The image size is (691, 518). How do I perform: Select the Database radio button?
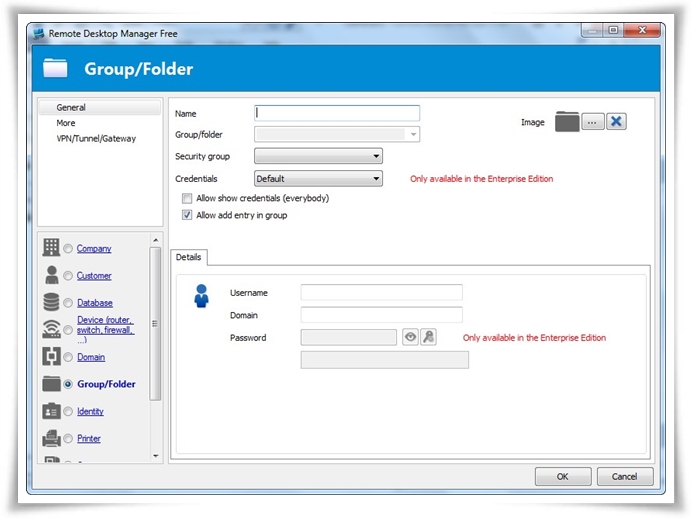click(68, 303)
